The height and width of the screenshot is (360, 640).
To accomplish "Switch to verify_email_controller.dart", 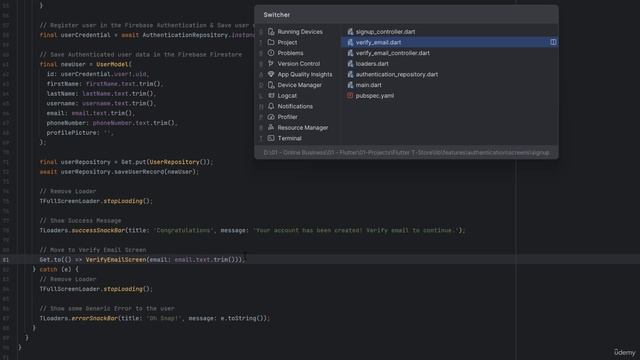I will click(393, 53).
